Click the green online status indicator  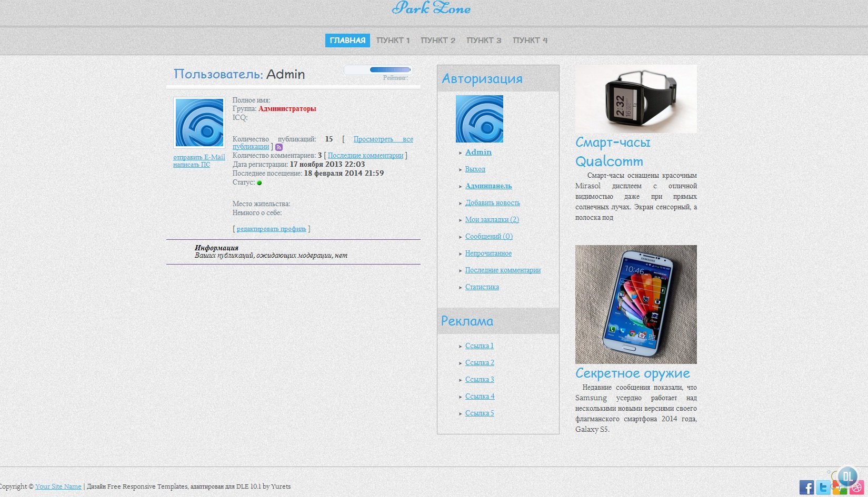point(259,182)
